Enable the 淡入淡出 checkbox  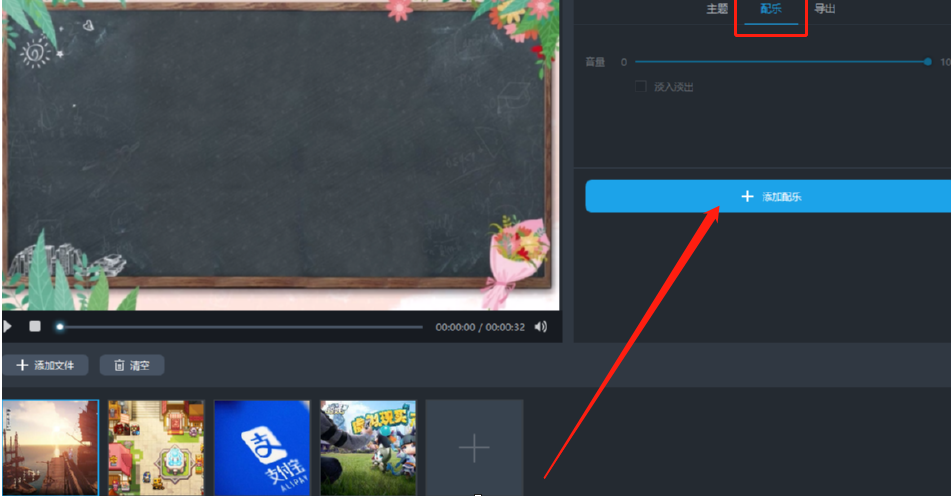640,87
